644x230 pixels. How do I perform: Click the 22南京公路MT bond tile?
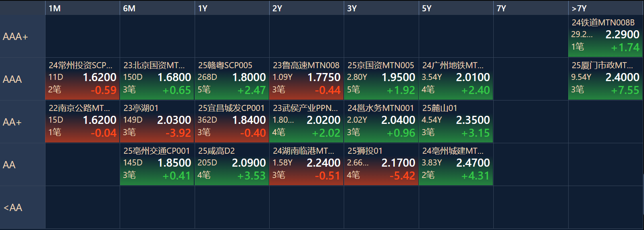tap(82, 121)
